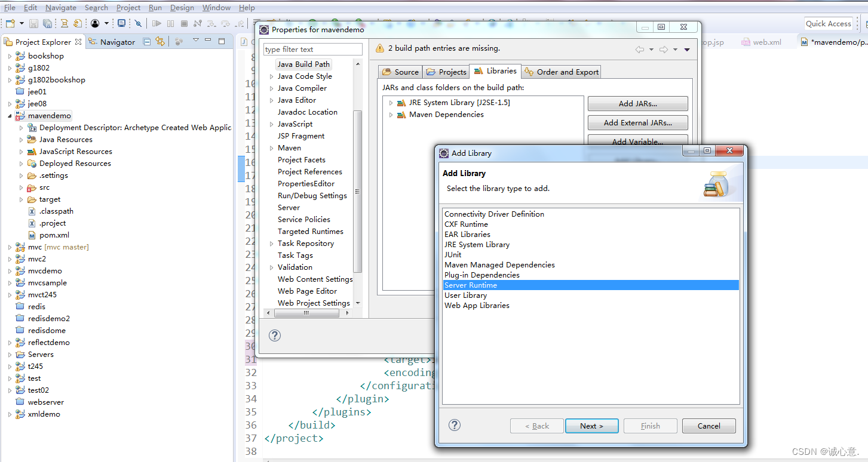Switch to Navigator view tab
The image size is (868, 462).
tap(112, 42)
